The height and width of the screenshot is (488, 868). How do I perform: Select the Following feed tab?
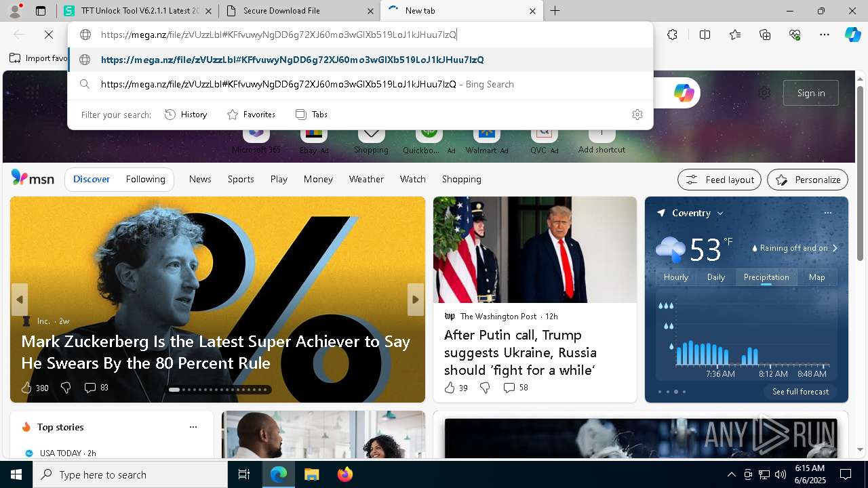pyautogui.click(x=145, y=179)
